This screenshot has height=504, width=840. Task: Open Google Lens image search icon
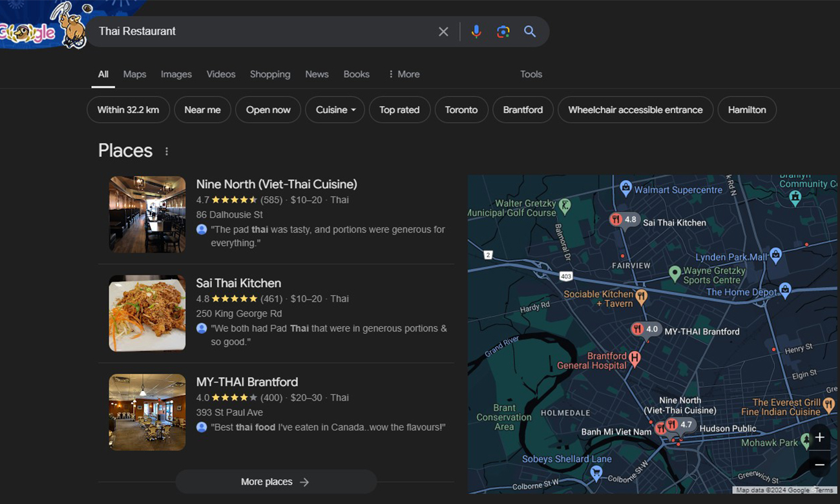[x=503, y=32]
